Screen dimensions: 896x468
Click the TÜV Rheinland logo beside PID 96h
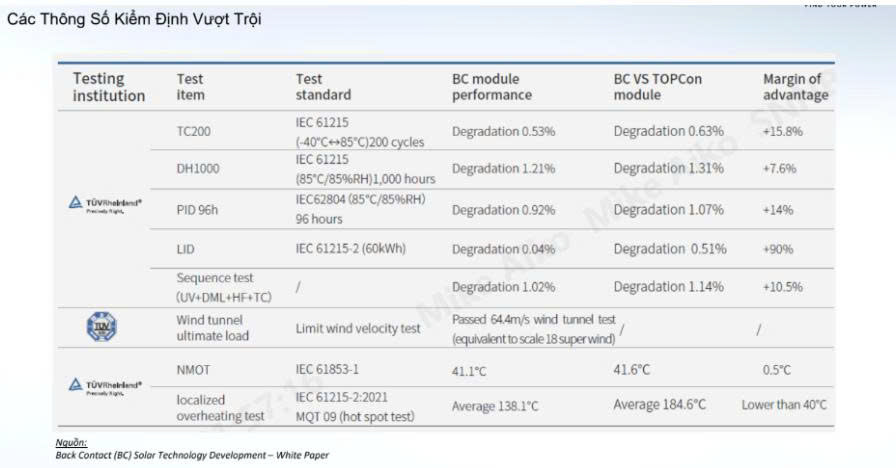[105, 204]
